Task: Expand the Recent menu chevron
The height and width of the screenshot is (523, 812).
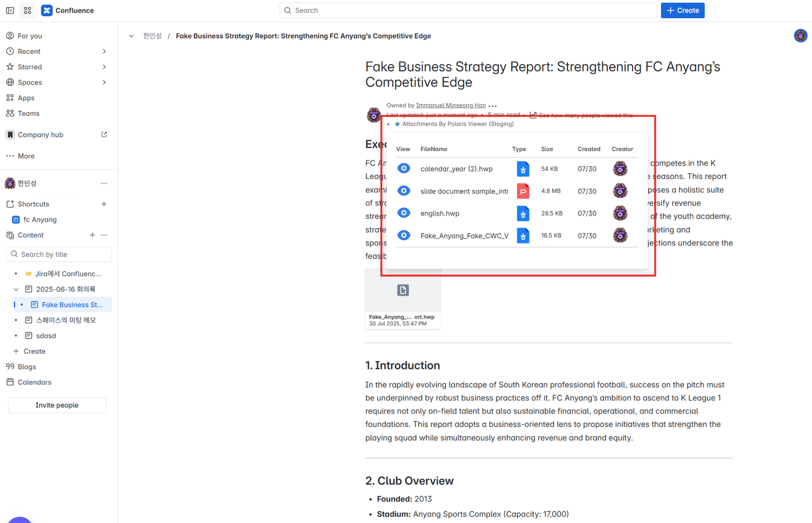Action: (104, 52)
